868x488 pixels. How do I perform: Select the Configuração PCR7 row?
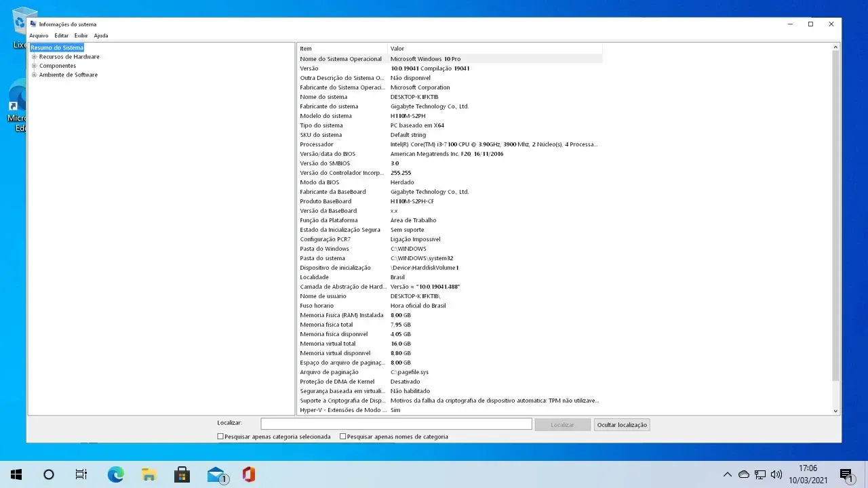click(x=450, y=239)
